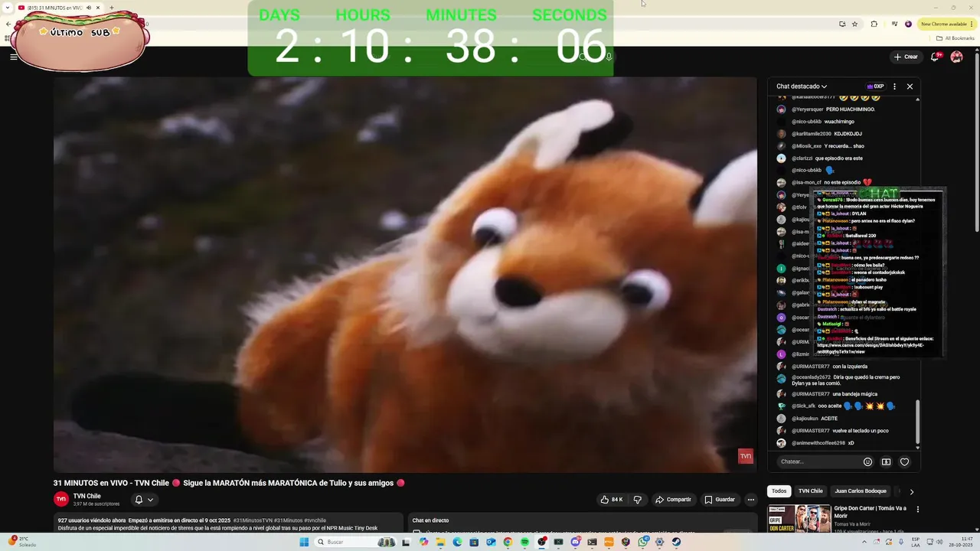Screen dimensions: 980x551
Task: Open TVN Chile channel avatar
Action: tap(61, 499)
